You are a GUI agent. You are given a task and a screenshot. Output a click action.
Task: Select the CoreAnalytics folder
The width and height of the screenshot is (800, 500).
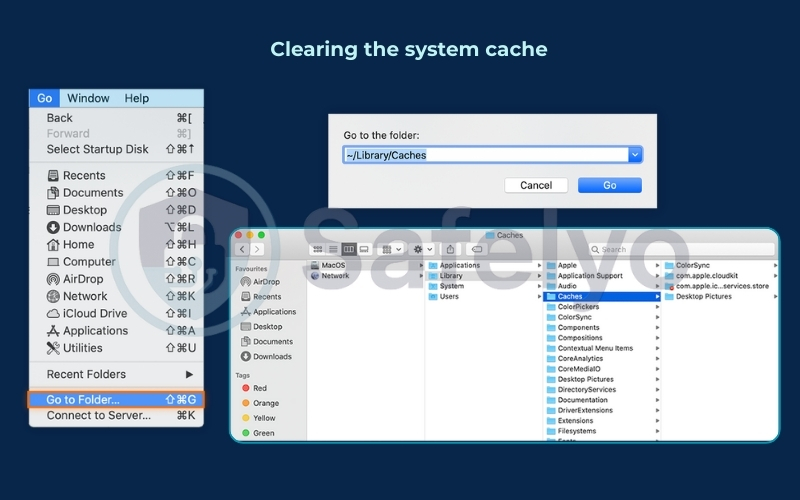tap(602, 359)
